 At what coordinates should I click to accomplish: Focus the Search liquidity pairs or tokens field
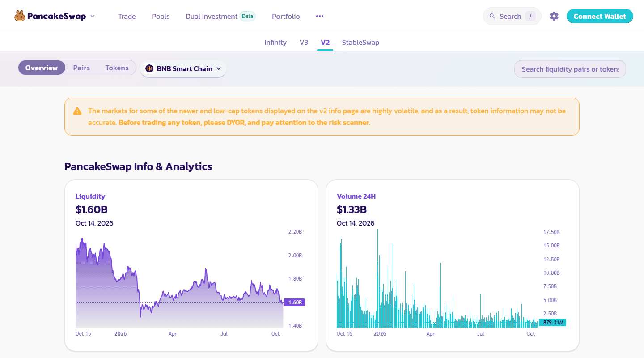coord(570,69)
